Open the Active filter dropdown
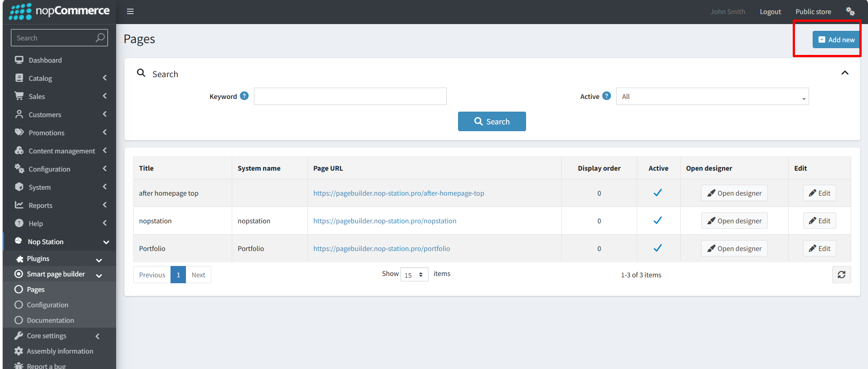The image size is (868, 369). click(x=712, y=96)
